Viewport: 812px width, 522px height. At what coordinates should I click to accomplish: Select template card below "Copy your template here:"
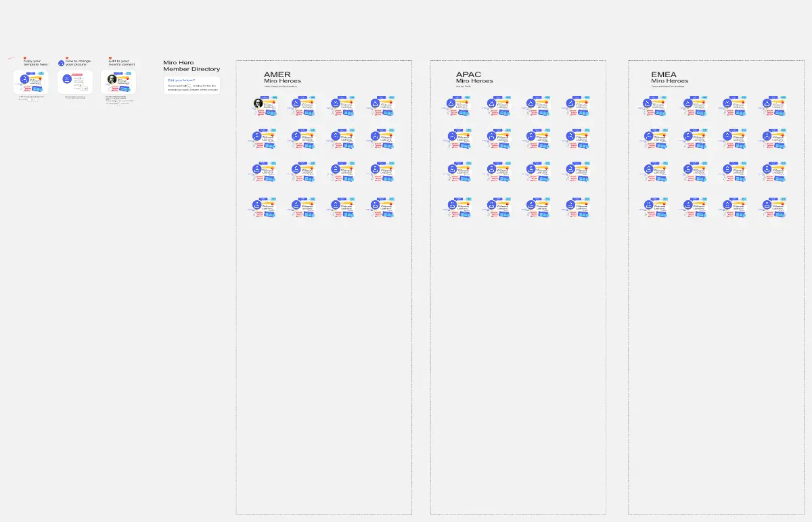coord(30,82)
